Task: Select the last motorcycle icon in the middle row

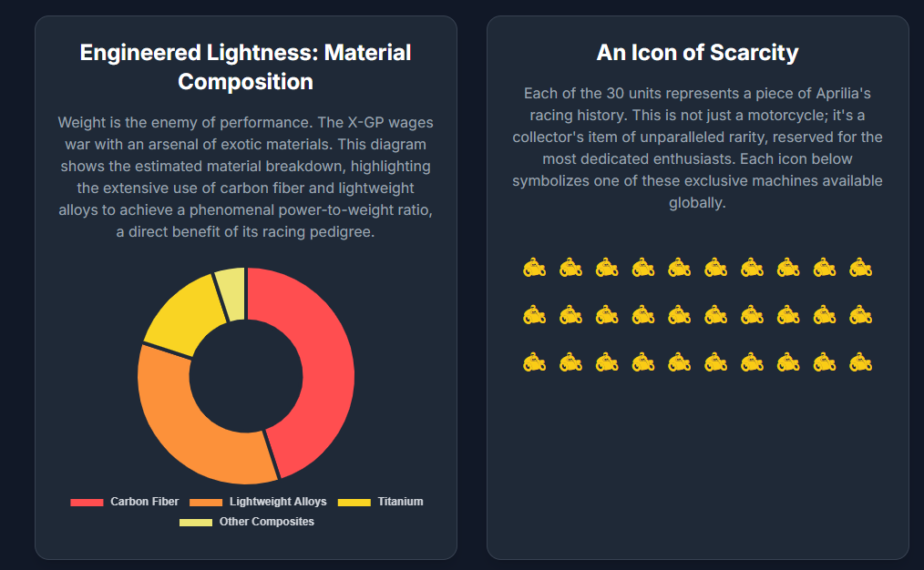Action: coord(860,315)
